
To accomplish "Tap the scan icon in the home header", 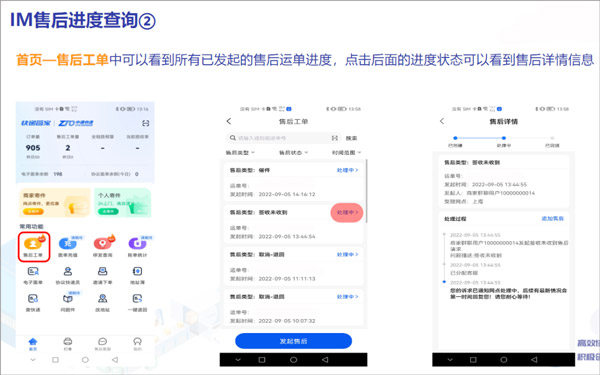I will pos(145,123).
